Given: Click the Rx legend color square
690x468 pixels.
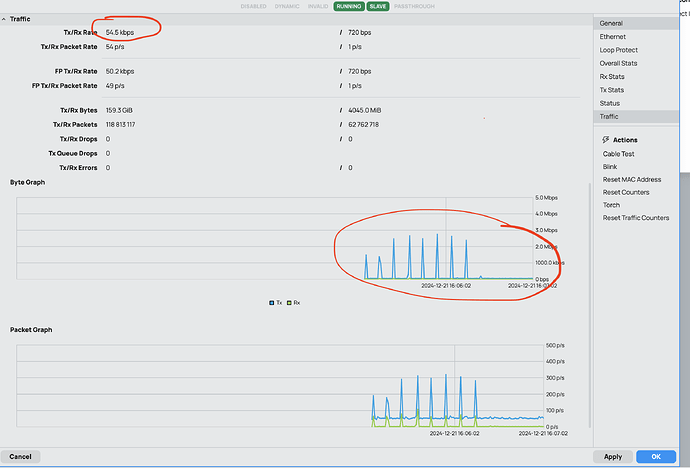Looking at the screenshot, I should 288,301.
